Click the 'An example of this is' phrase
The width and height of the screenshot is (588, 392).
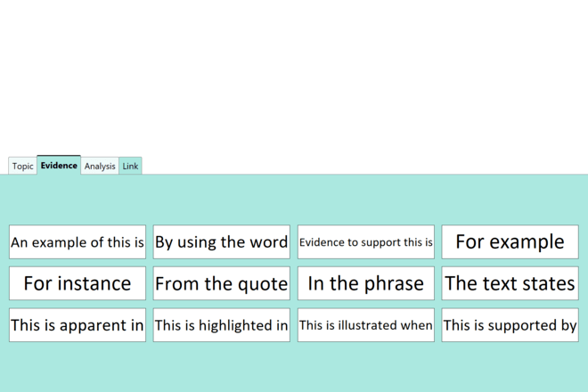pyautogui.click(x=78, y=242)
